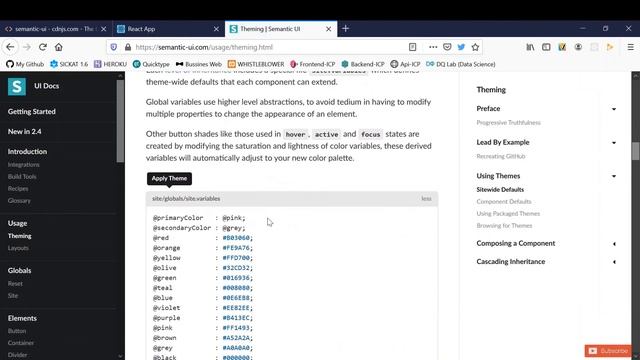
Task: Select the Theming Semantic UI tab
Action: click(281, 29)
